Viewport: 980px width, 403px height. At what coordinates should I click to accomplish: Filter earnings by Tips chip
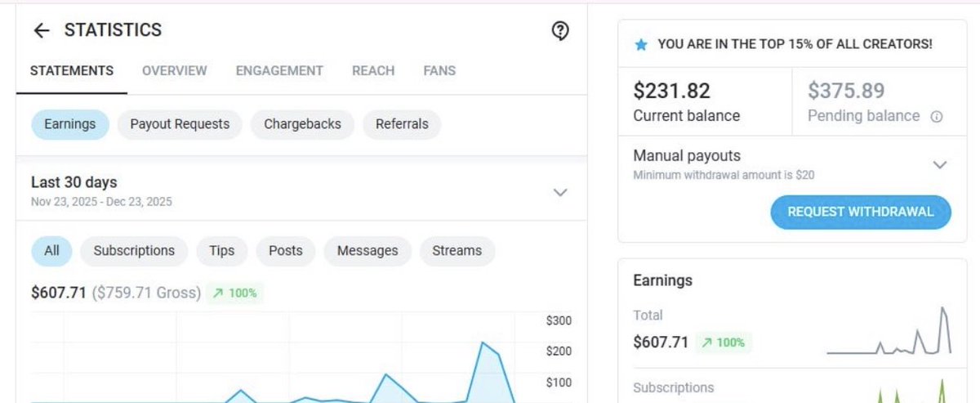click(x=222, y=251)
